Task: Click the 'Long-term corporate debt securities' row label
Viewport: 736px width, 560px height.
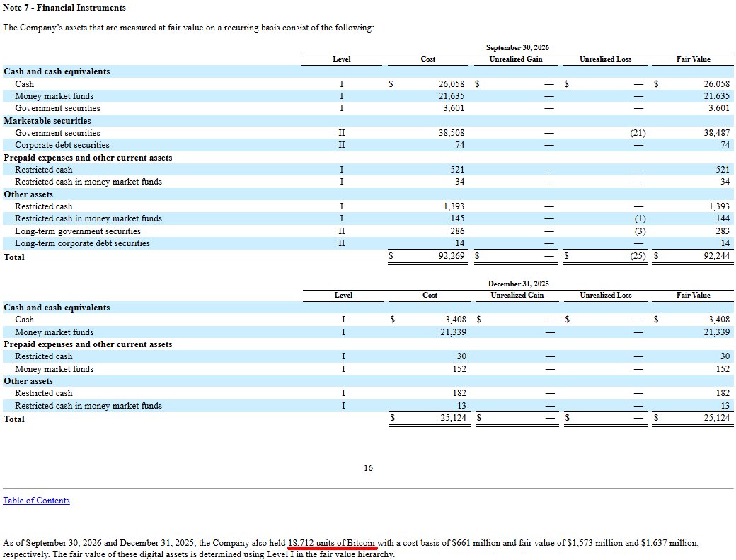Action: point(83,243)
